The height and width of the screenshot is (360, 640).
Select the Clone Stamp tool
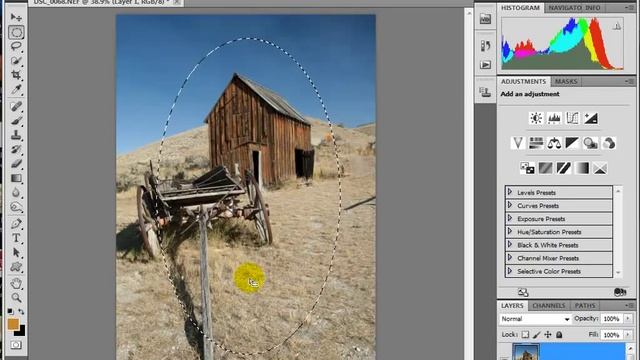coord(16,135)
